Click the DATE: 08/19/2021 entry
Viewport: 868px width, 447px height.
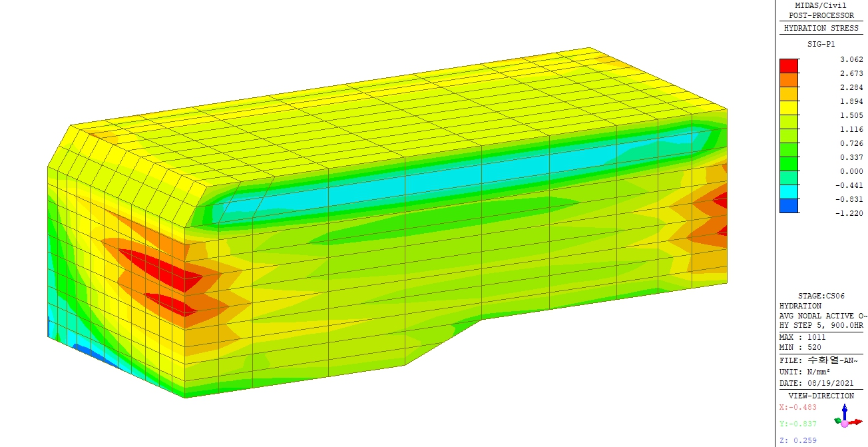[x=817, y=383]
